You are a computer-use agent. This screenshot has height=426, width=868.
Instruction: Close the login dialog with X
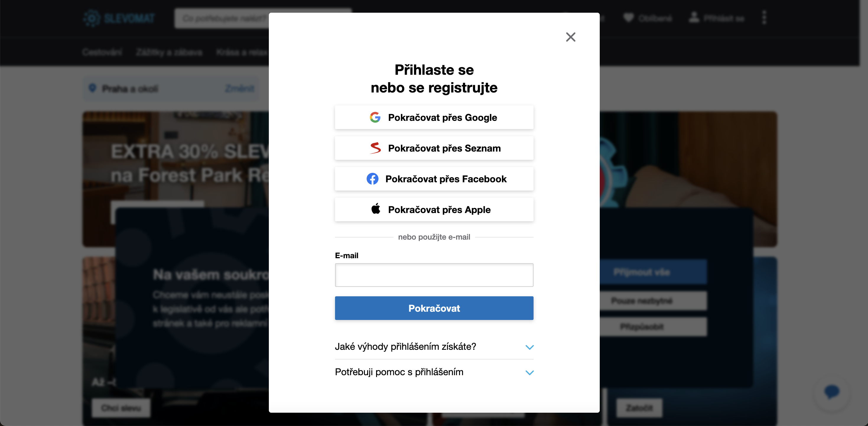tap(570, 37)
